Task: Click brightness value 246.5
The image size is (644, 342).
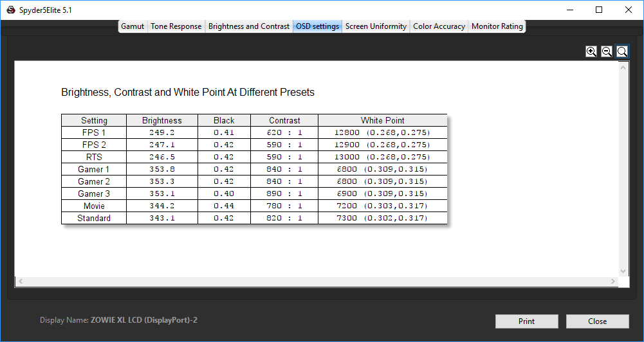Action: tap(162, 157)
